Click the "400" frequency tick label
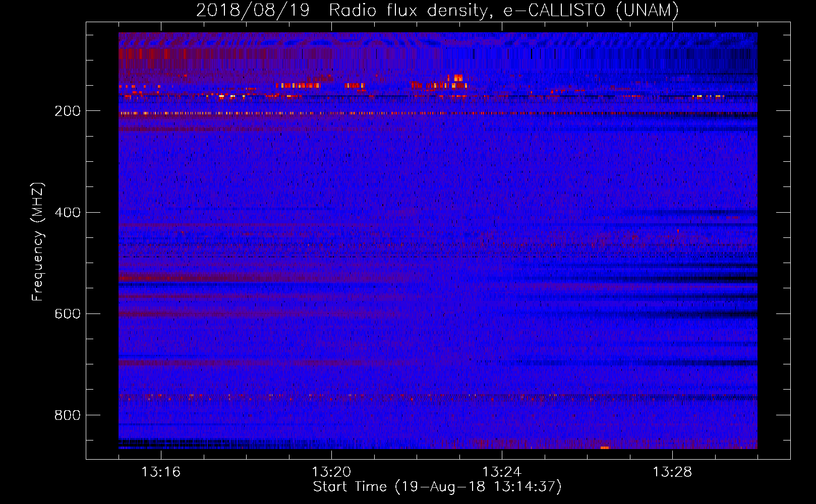Image resolution: width=816 pixels, height=504 pixels. tap(68, 213)
